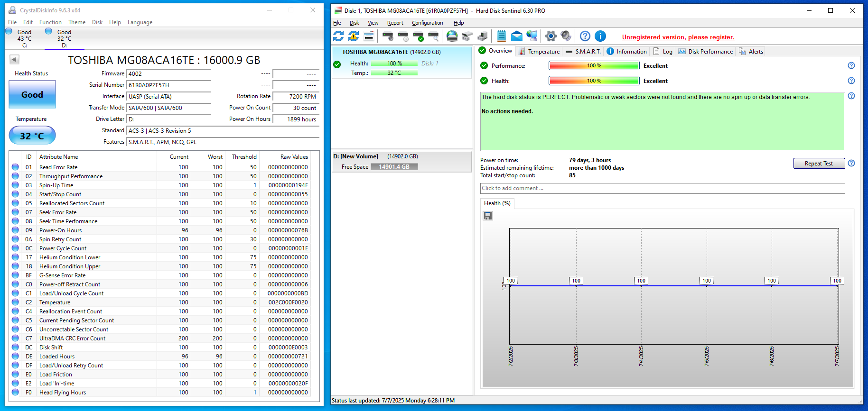The image size is (868, 411).
Task: Click status orb for Reallocated Sectors Count
Action: (x=15, y=203)
